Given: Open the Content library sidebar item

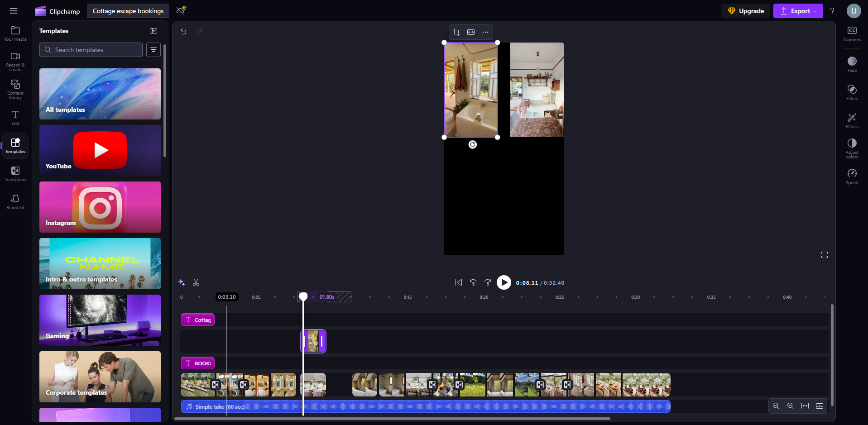Looking at the screenshot, I should click(15, 89).
